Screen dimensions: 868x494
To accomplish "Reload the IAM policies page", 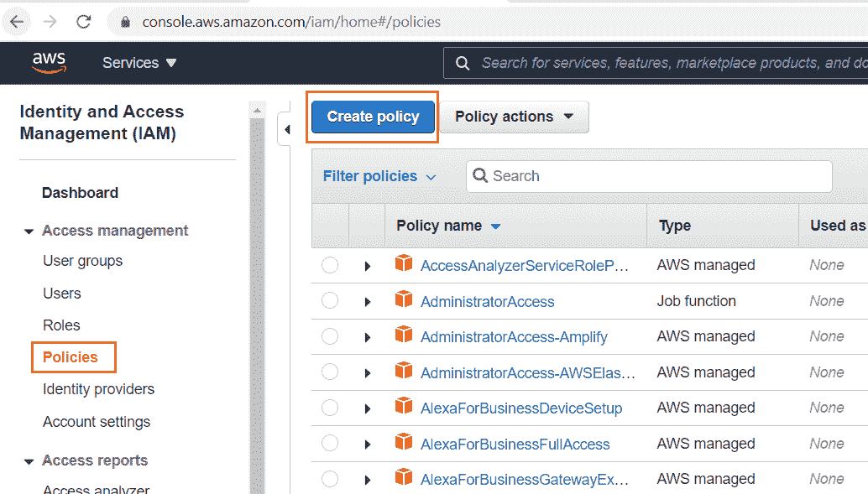I will coord(84,22).
